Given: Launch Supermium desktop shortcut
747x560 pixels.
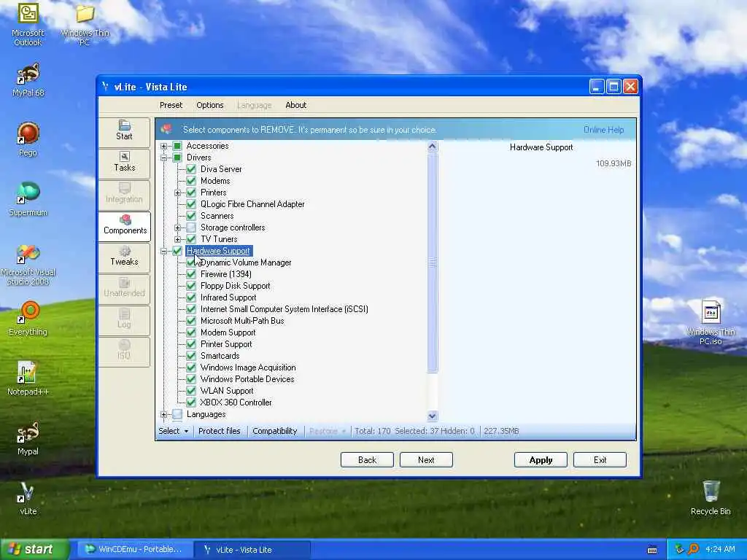Looking at the screenshot, I should tap(28, 199).
